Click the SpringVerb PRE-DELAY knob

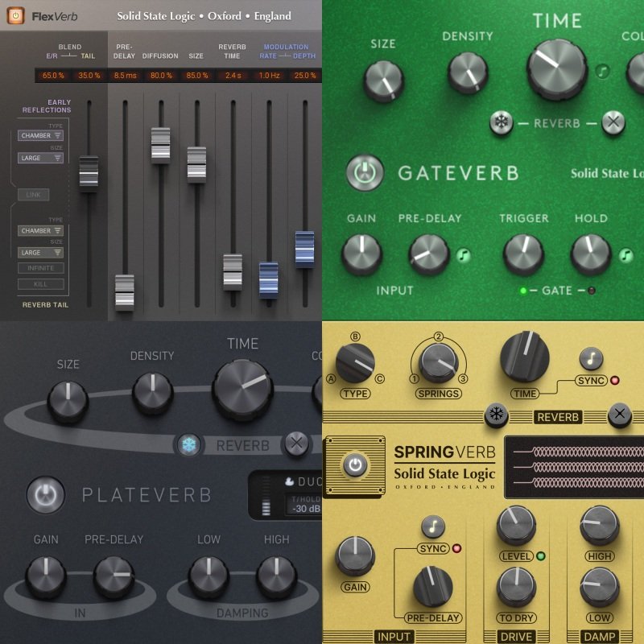pos(432,586)
